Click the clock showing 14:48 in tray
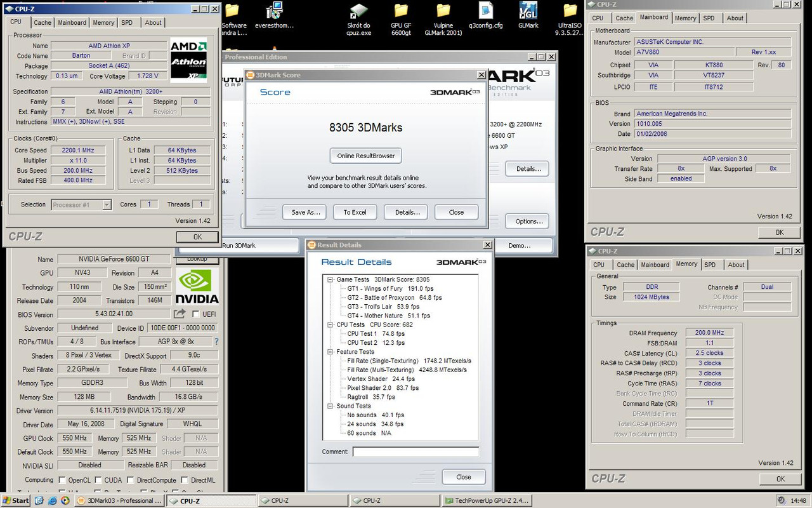The width and height of the screenshot is (812, 508). [x=797, y=500]
